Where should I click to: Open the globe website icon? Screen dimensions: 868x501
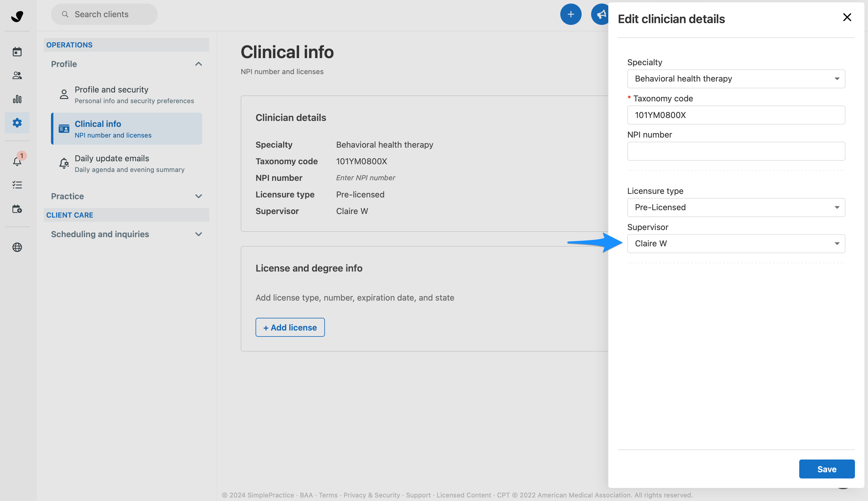pos(17,247)
